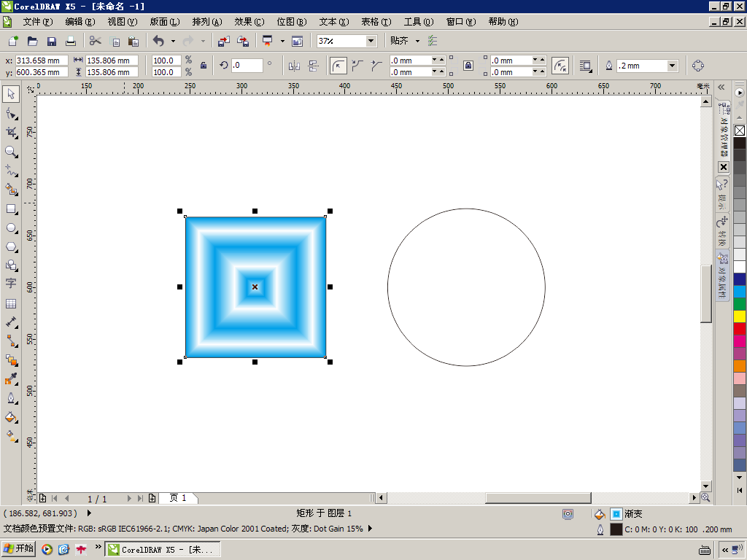Enable the round corner type button
The width and height of the screenshot is (747, 560).
click(x=338, y=66)
